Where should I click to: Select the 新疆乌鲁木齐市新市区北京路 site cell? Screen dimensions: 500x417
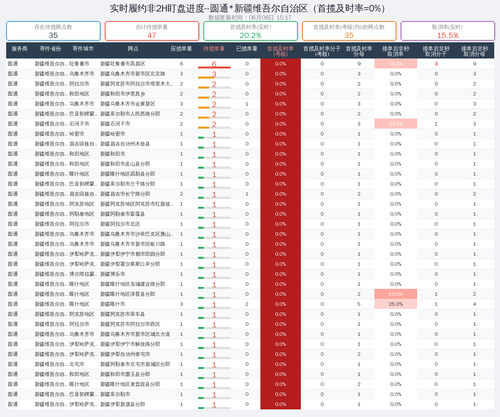click(x=133, y=74)
